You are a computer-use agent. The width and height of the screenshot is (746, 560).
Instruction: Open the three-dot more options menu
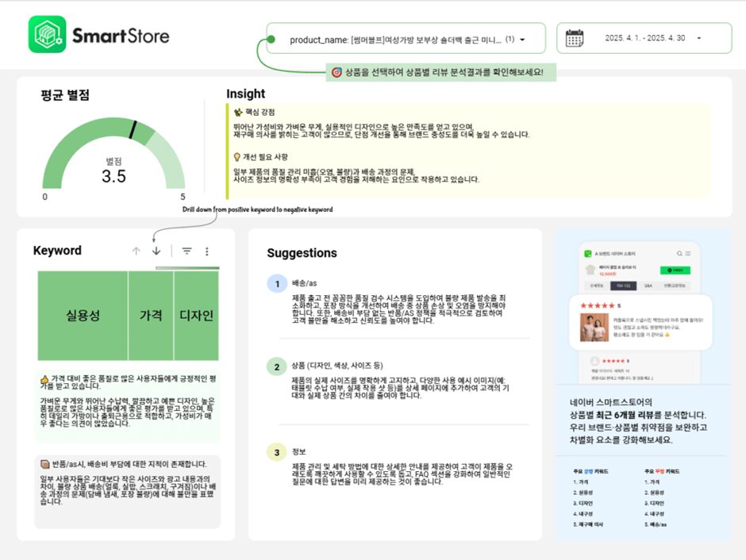207,251
